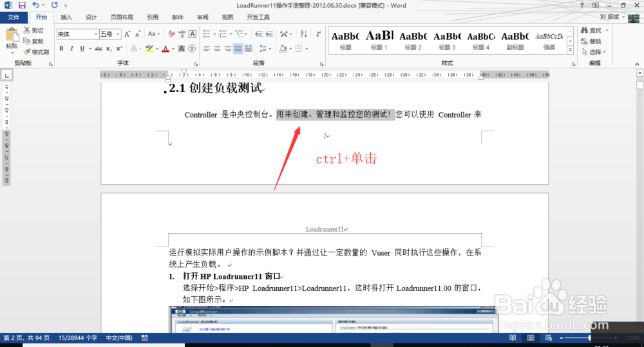The image size is (644, 347).
Task: Open line spacing dropdown
Action: pyautogui.click(x=265, y=48)
